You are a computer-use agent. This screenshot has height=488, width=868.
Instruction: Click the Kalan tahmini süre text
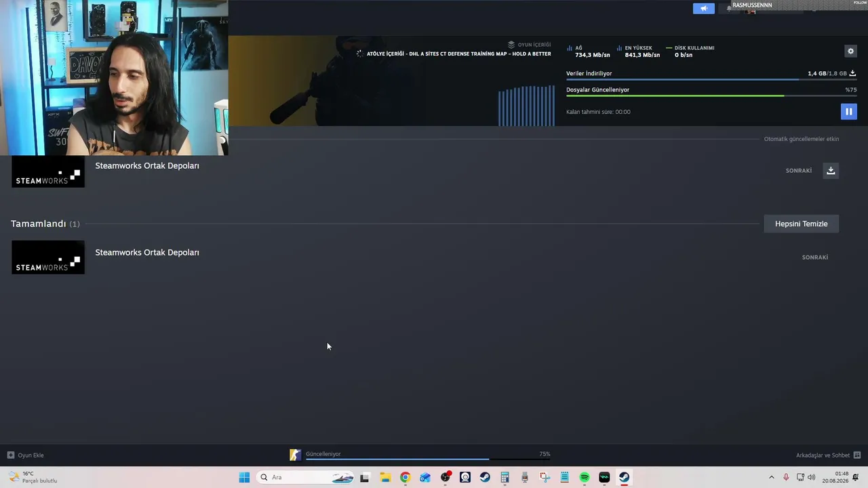(x=598, y=112)
